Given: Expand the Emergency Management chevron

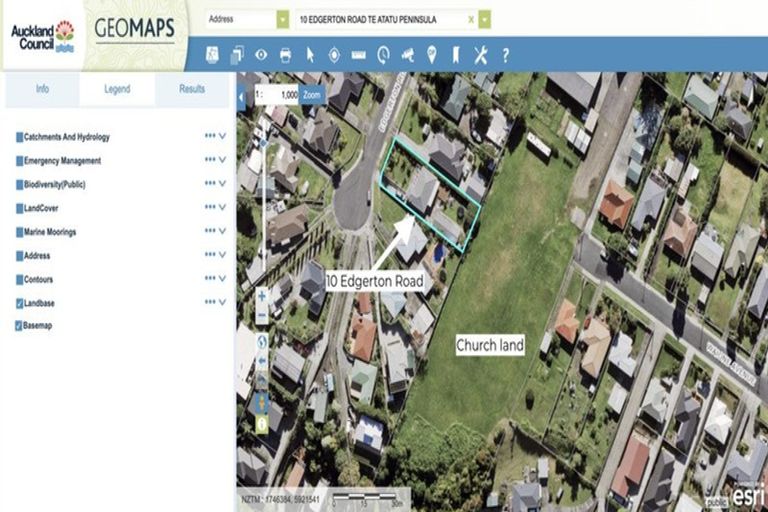Looking at the screenshot, I should 222,160.
